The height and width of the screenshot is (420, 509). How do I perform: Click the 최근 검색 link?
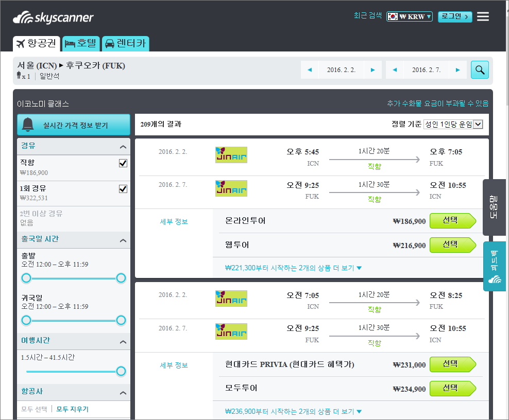(x=368, y=15)
